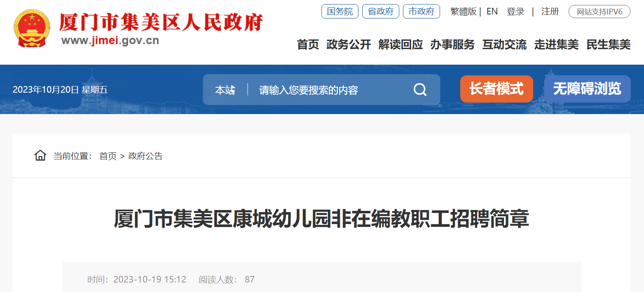The width and height of the screenshot is (644, 292).
Task: Click the 登录 login link
Action: tap(515, 12)
